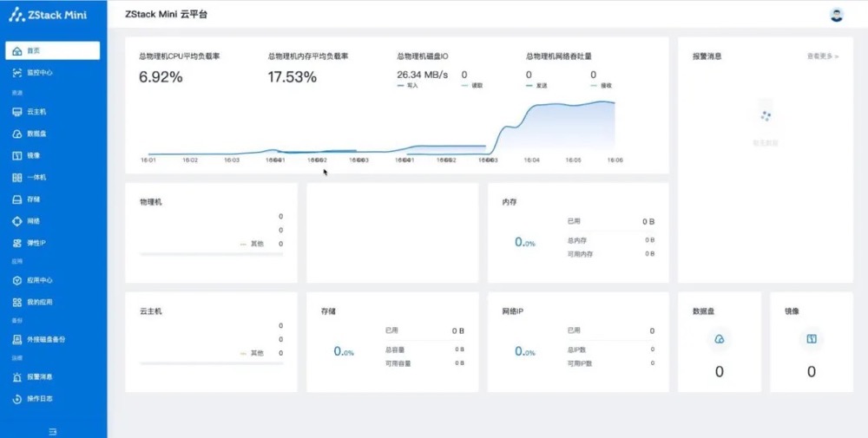Click the 数据盘 disk icon in sidebar
868x438 pixels.
click(17, 134)
